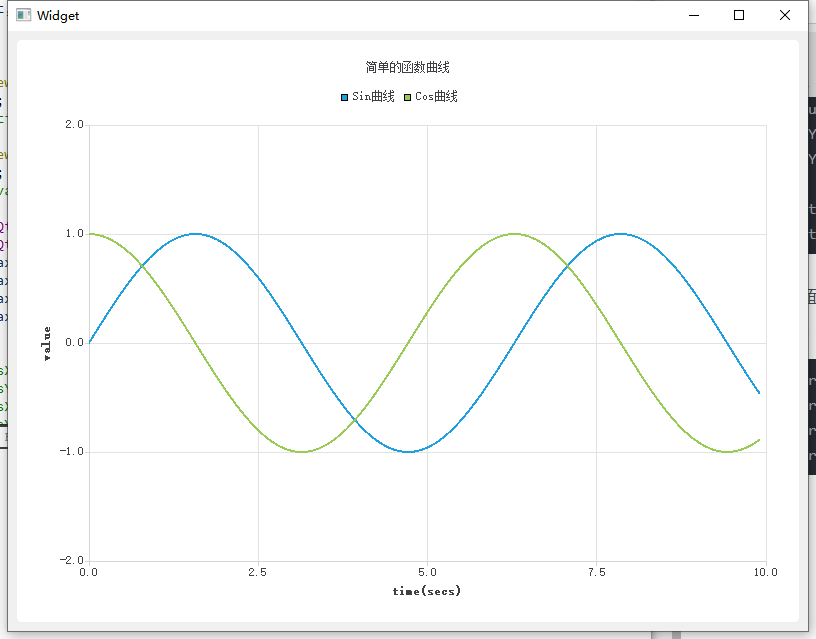This screenshot has width=816, height=639.
Task: Click the x-axis title time(secs)
Action: [x=427, y=590]
